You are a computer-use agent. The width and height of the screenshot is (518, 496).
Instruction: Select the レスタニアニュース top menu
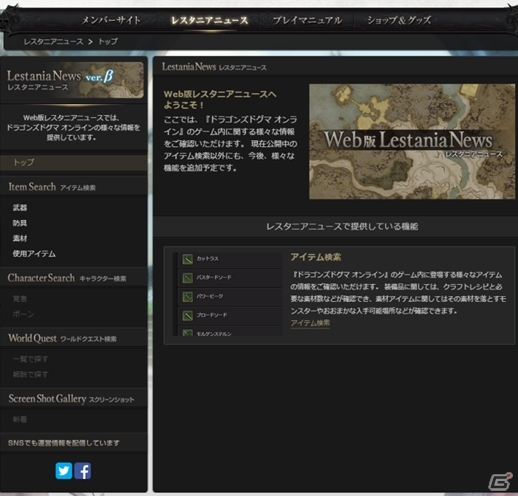point(210,20)
